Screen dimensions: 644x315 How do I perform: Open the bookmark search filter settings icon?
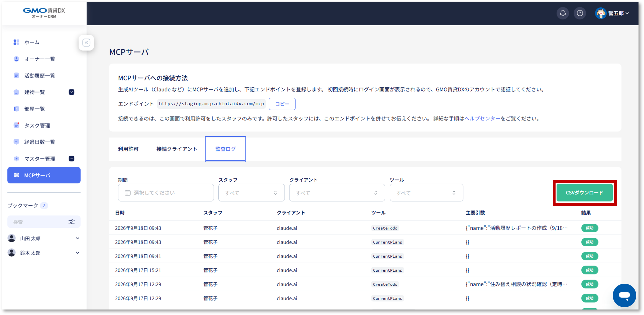tap(71, 222)
